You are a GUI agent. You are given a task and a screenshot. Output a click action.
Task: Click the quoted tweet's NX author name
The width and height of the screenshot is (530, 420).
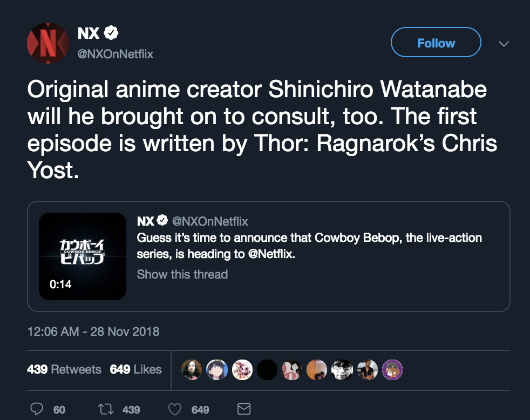point(145,221)
